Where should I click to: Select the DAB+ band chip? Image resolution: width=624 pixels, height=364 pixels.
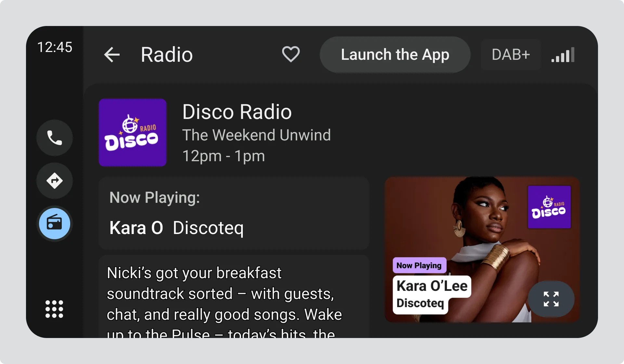(x=511, y=55)
